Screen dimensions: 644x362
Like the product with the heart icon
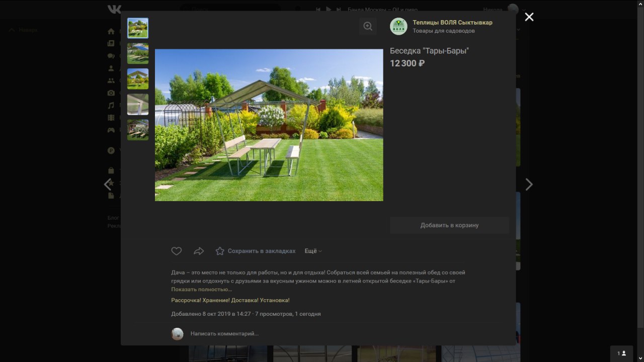point(176,251)
